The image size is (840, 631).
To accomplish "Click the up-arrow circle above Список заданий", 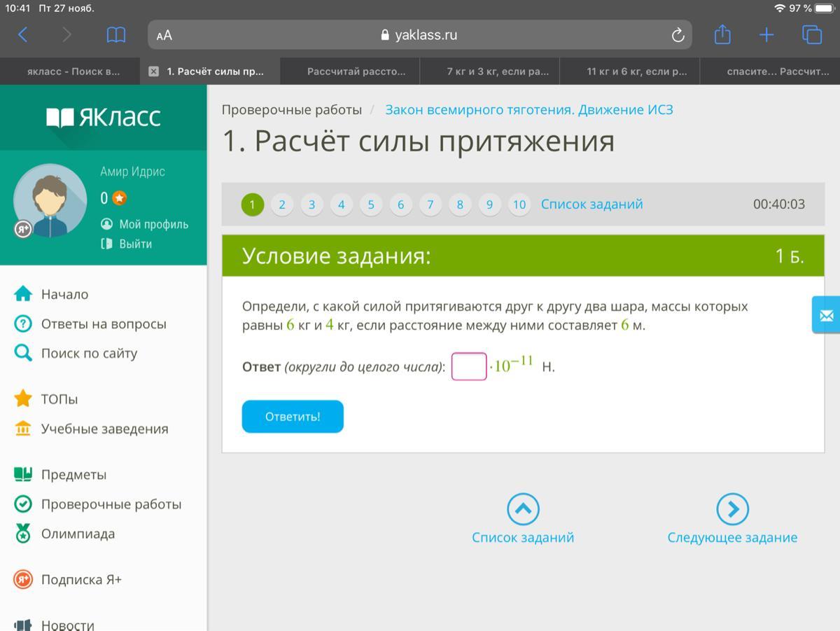I will pyautogui.click(x=523, y=509).
